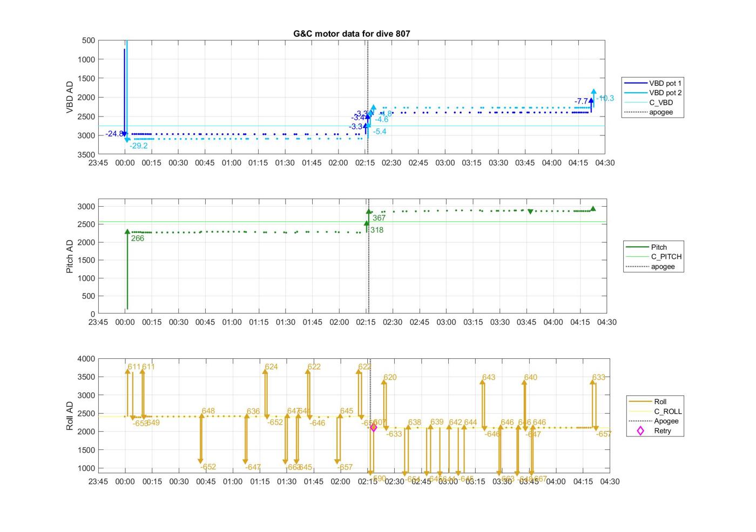This screenshot has height=532, width=756.
Task: Click the '367' pitch data label
Action: [379, 218]
